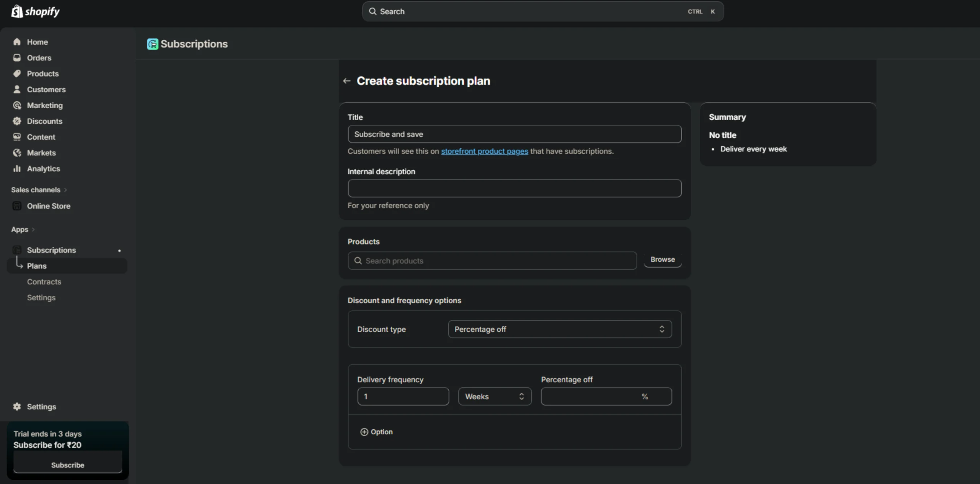Open Shopify home via the logo
The image size is (980, 484).
pos(35,11)
